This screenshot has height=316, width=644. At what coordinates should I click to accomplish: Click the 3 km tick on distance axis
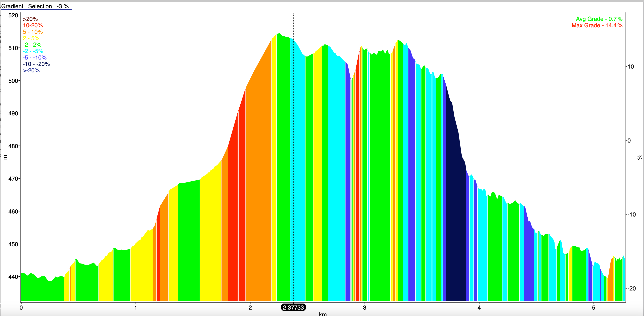click(x=364, y=308)
